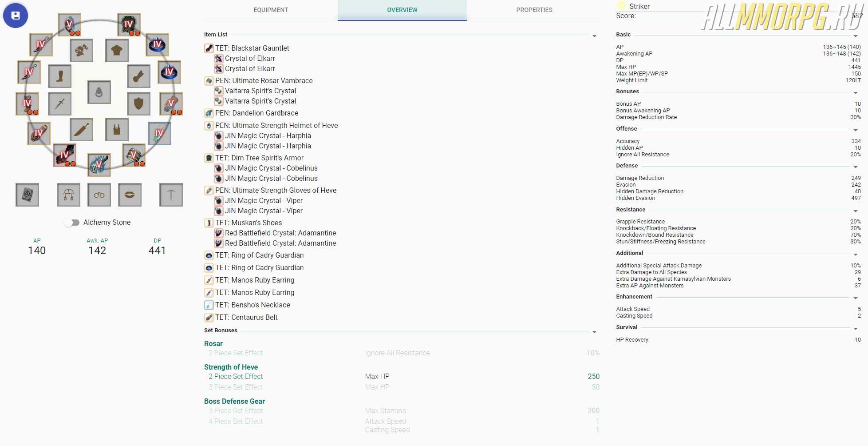
Task: Click TET: Blackstar Gauntlet item
Action: (252, 48)
